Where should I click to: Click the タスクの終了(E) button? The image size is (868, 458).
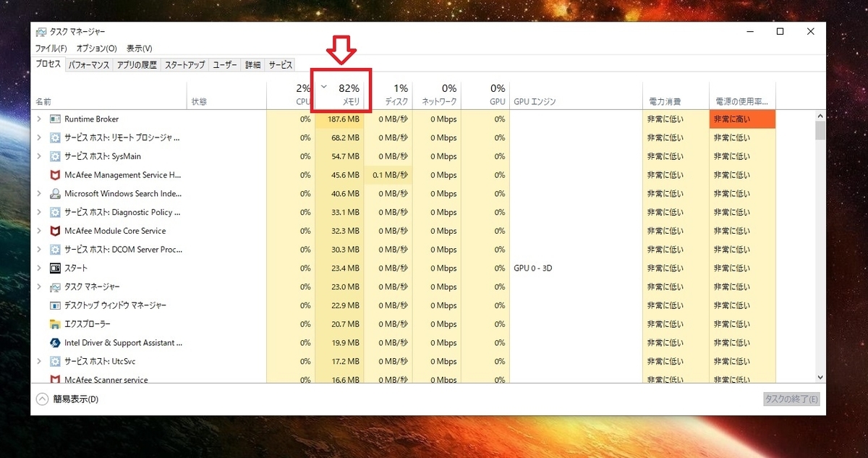(791, 399)
